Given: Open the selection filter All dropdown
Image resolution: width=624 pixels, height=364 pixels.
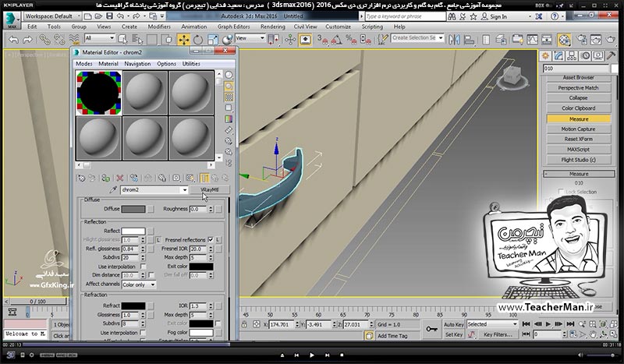Looking at the screenshot, I should point(100,38).
